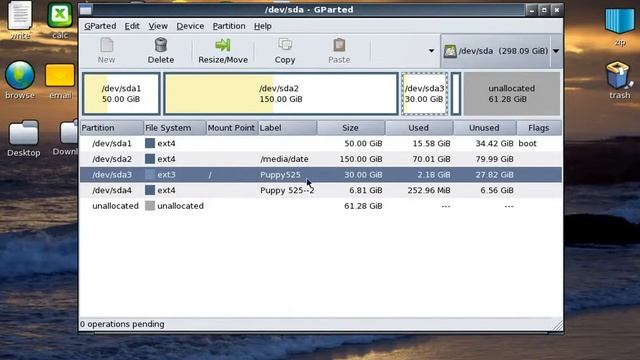This screenshot has height=360, width=640.
Task: Click the ext4 color swatch for /dev/sda1
Action: click(x=150, y=143)
